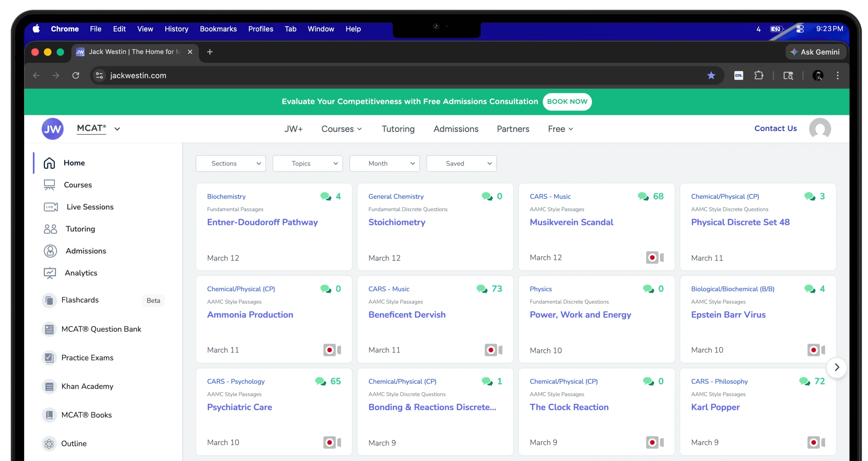Open the Bookmarks menu in the menu bar

tap(218, 29)
